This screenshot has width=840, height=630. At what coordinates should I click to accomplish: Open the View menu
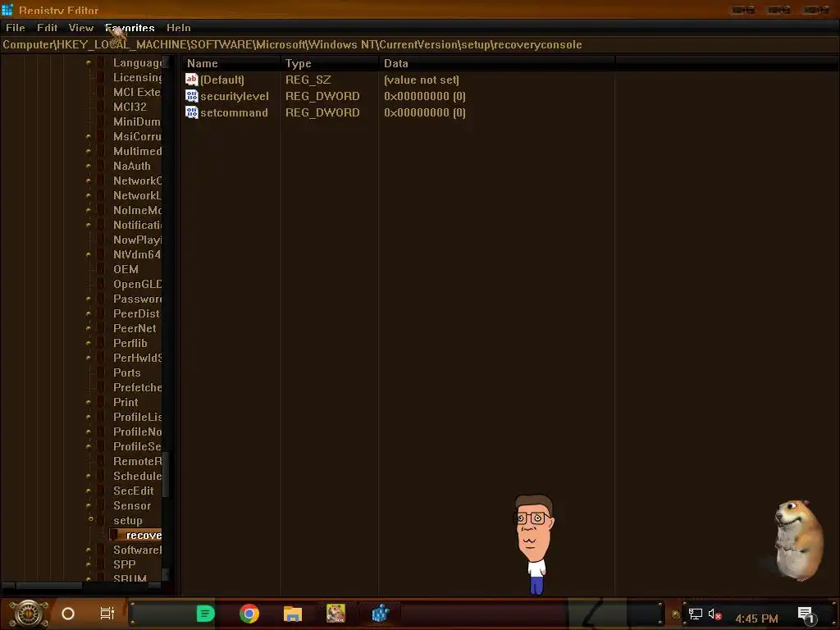coord(81,28)
